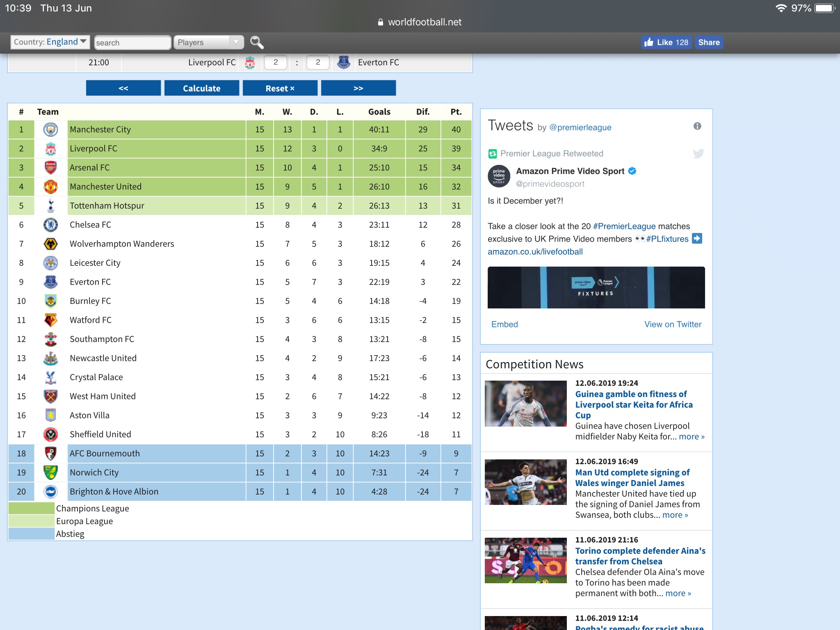
Task: Click the previous round << button
Action: coord(123,88)
